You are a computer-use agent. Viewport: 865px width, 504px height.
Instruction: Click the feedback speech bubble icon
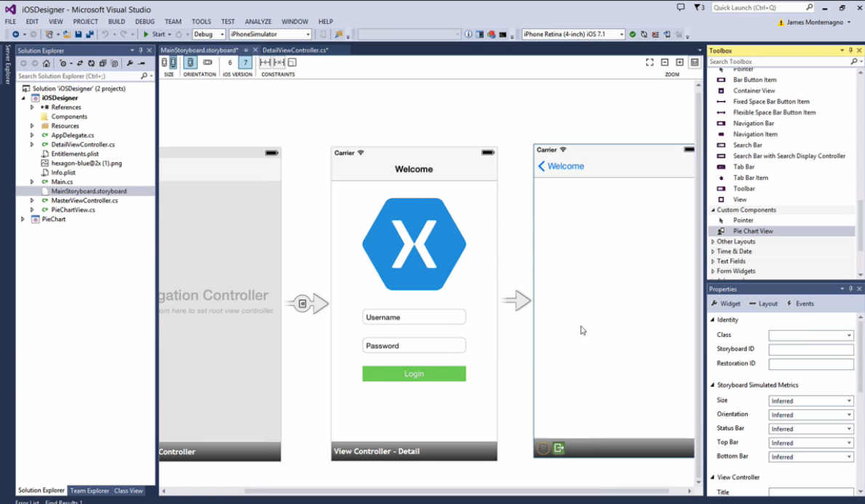(681, 7)
